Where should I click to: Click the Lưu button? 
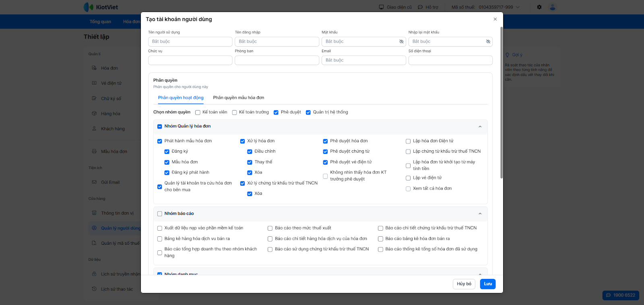(488, 284)
